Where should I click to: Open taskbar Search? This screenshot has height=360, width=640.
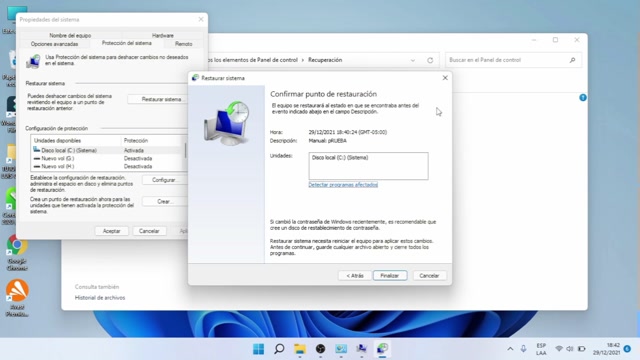[279, 349]
